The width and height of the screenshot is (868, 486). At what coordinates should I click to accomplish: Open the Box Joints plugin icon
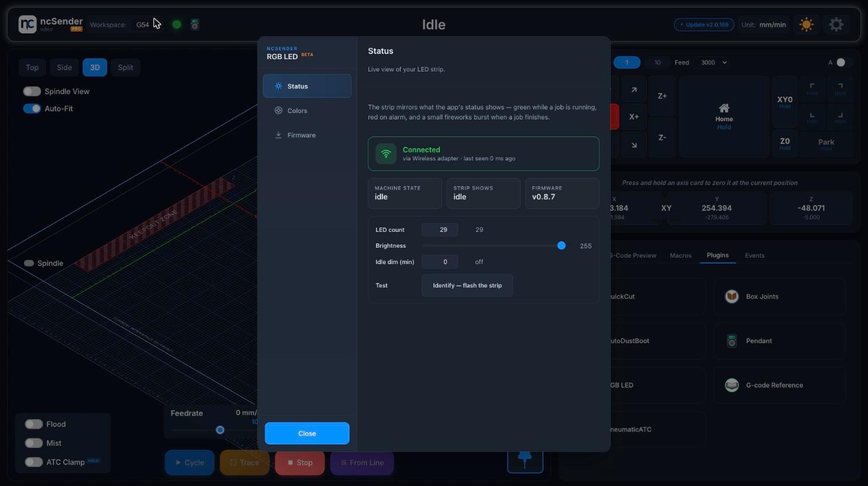pos(732,296)
